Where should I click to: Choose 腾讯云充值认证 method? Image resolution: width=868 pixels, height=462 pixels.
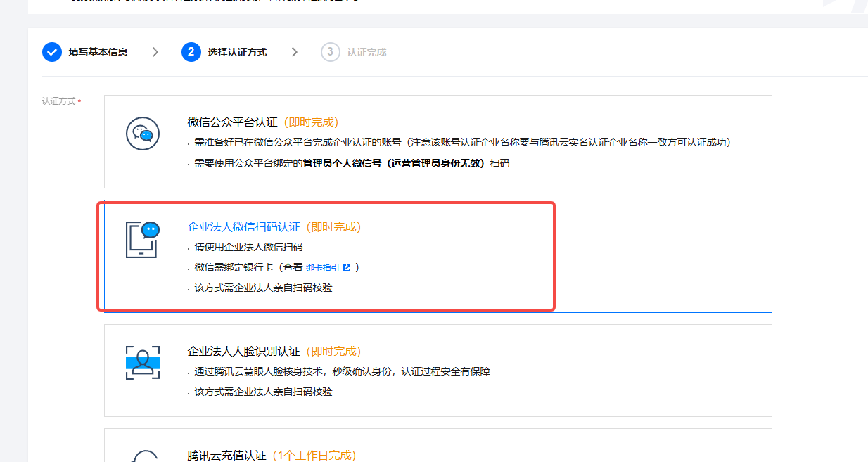(x=438, y=445)
